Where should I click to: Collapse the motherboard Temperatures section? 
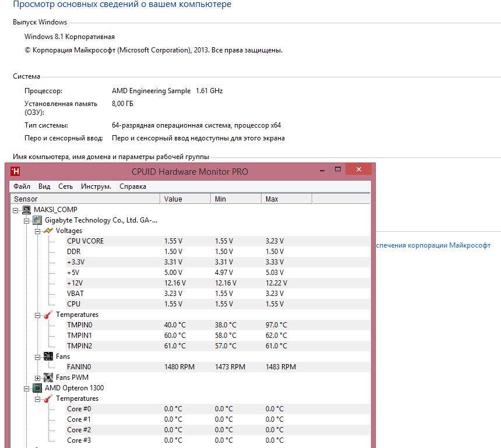(37, 315)
